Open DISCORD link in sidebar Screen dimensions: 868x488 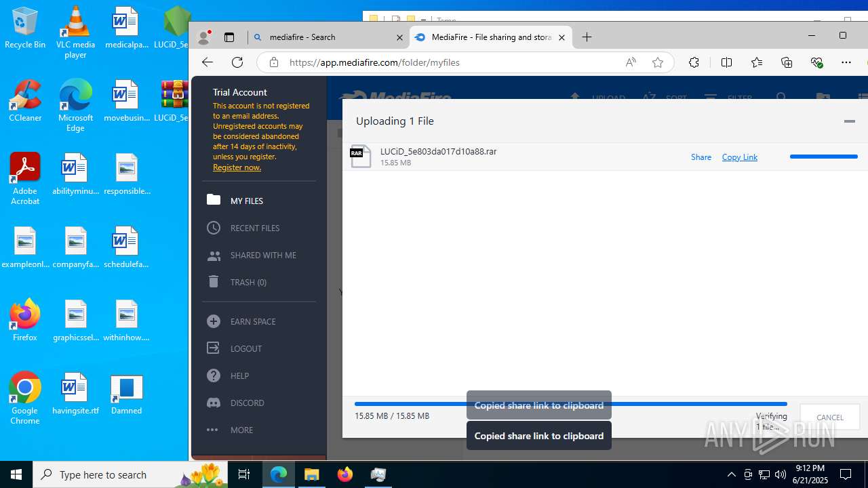point(259,403)
